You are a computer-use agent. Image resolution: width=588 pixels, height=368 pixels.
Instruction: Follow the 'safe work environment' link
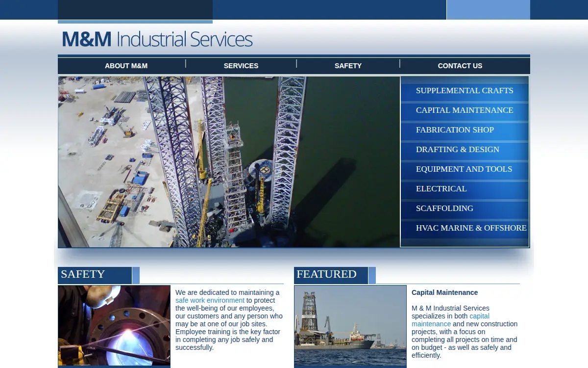coord(210,300)
